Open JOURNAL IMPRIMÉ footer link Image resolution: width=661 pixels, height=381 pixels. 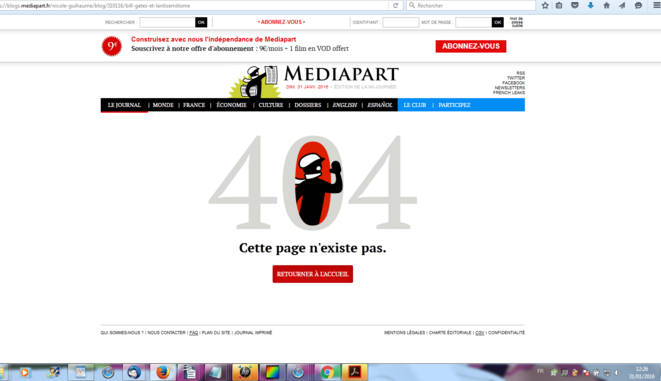[253, 333]
